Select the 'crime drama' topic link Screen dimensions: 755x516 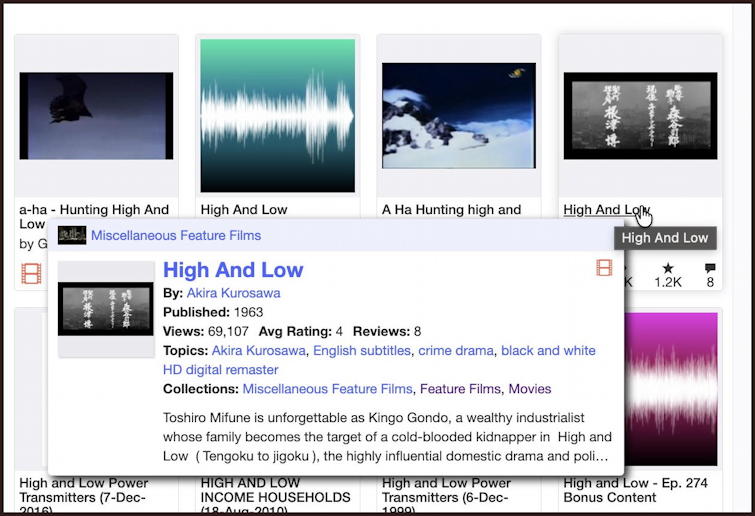point(456,350)
